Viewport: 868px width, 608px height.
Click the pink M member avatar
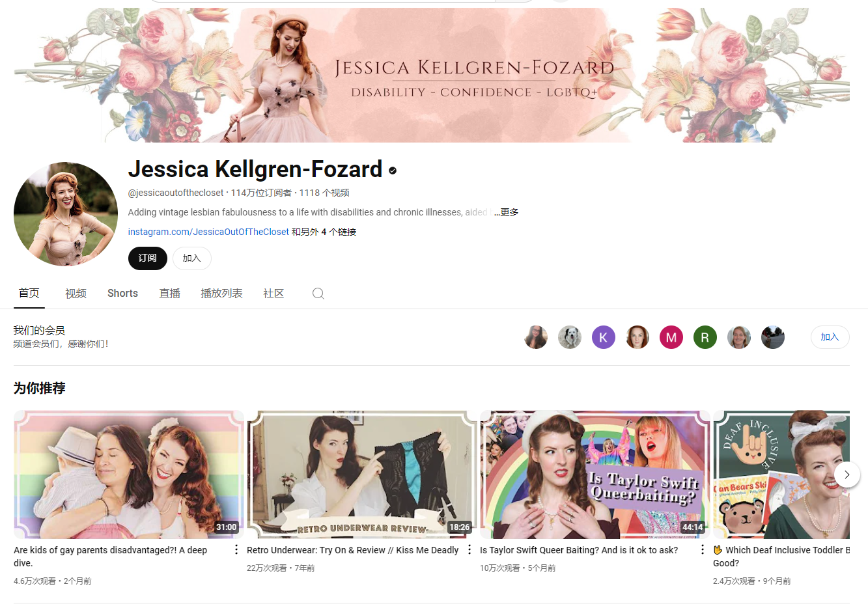click(671, 337)
